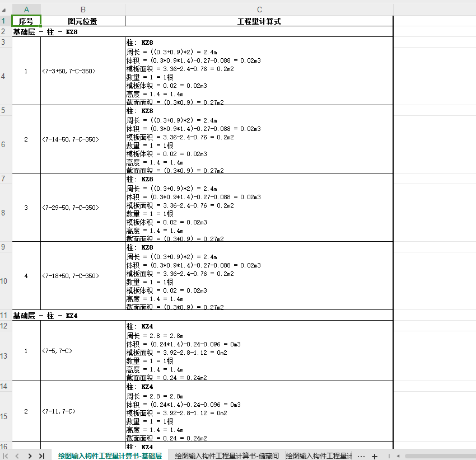Image resolution: width=476 pixels, height=460 pixels.
Task: Show previous sheet tab arrow
Action: [x=17, y=456]
